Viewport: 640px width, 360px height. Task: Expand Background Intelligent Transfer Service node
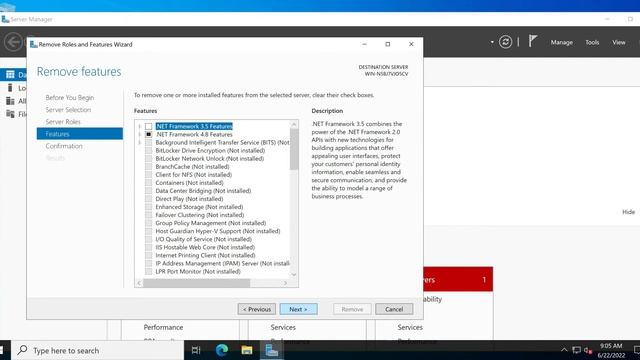click(x=140, y=142)
